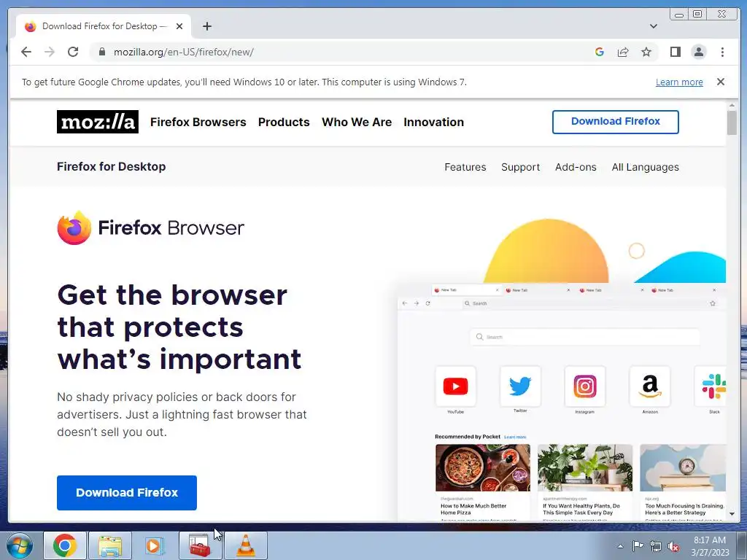Open the Firefox Browsers menu
The image size is (747, 560).
pos(198,122)
